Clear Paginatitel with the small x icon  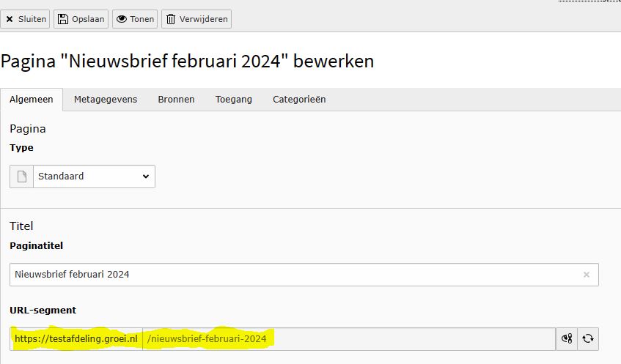point(587,275)
